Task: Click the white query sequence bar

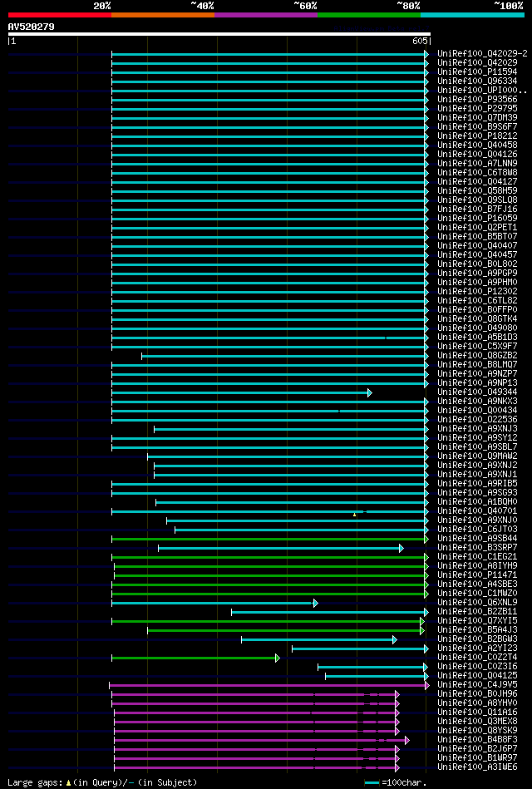Action: 219,34
